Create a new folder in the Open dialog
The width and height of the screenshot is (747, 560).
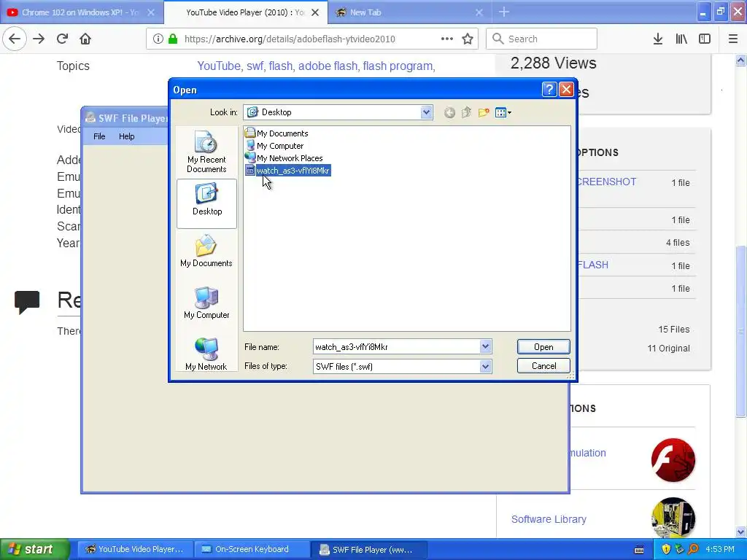484,112
